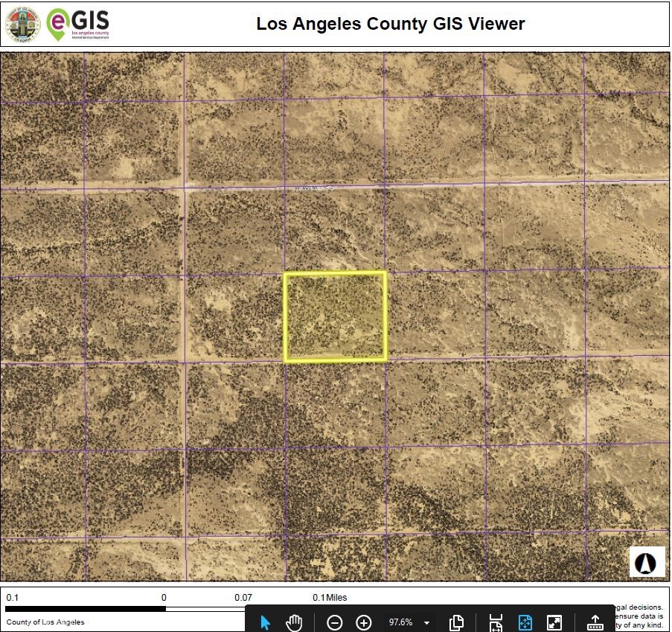
Task: Select the yellow highlighted parcel
Action: coord(335,316)
